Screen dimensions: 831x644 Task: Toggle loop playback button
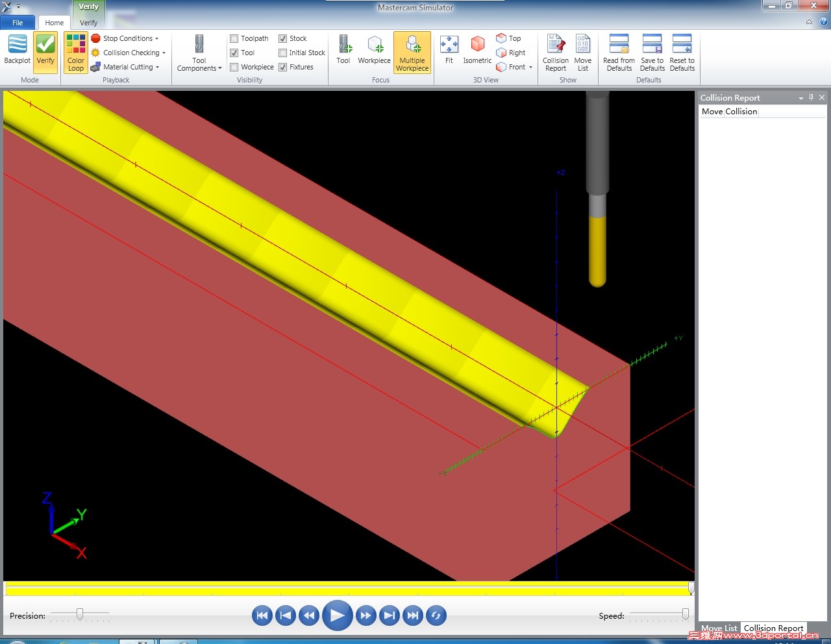point(436,615)
